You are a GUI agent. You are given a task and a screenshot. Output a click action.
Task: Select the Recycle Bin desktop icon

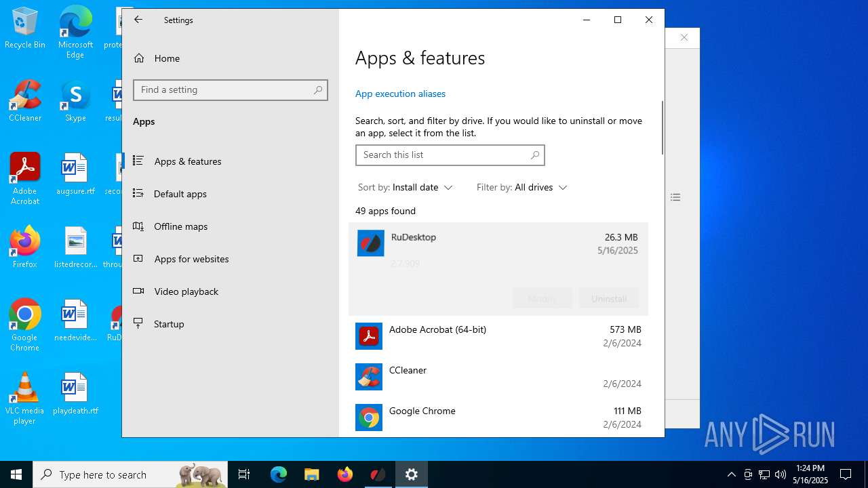[x=25, y=28]
